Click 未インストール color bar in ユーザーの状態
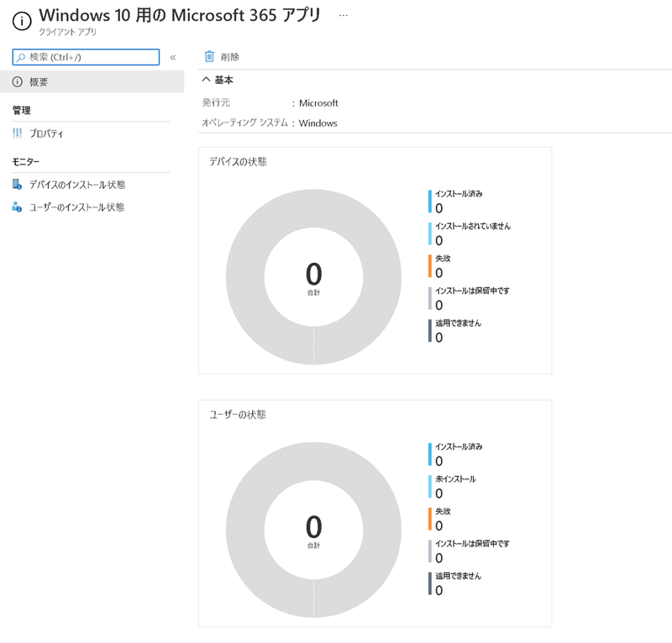The height and width of the screenshot is (643, 672). 429,487
